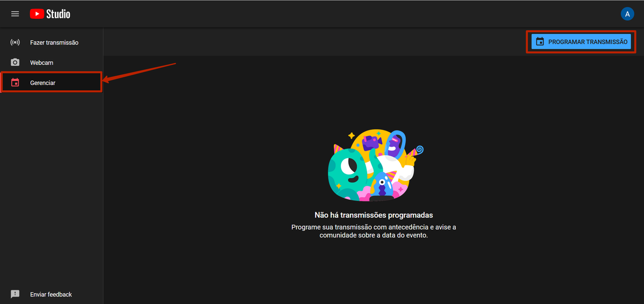Open the account avatar labeled A
This screenshot has height=304, width=644.
(627, 14)
